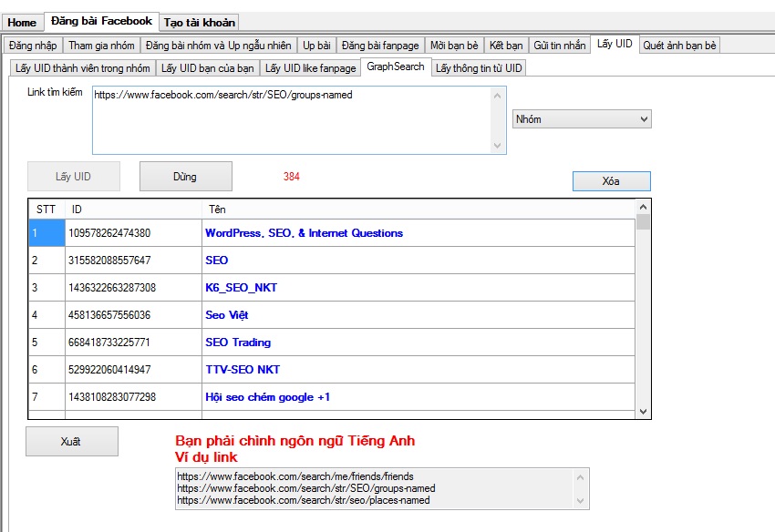Viewport: 775px width, 532px height.
Task: Switch to Lấy UID like fanpage subtab
Action: click(310, 68)
